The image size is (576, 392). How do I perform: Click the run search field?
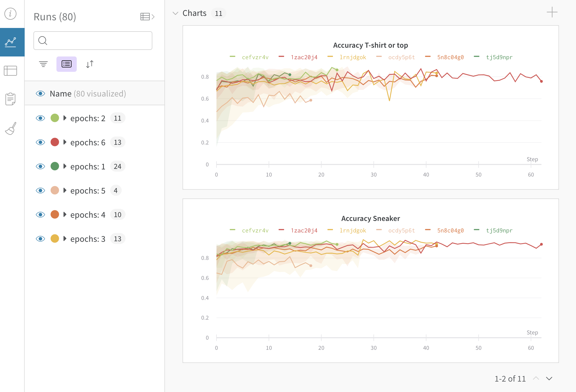click(93, 41)
